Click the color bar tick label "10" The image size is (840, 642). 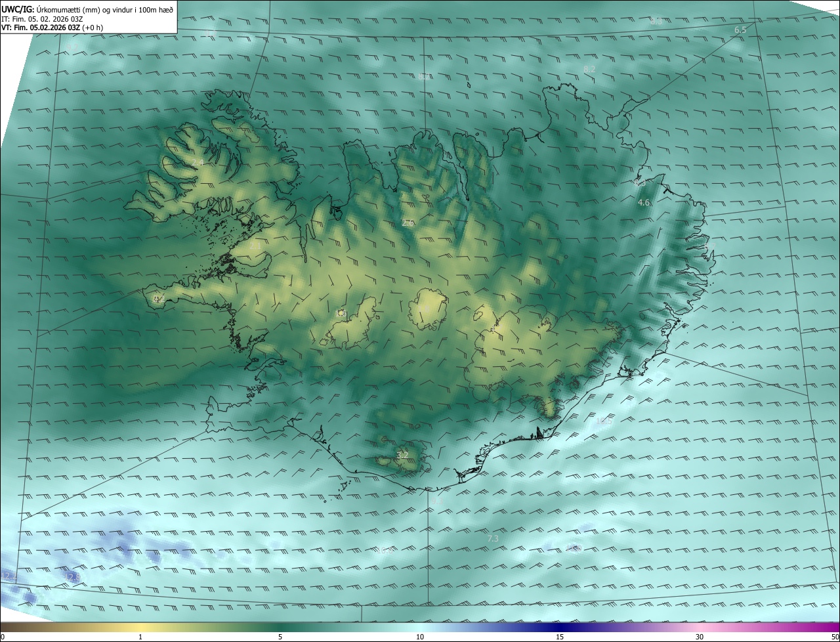pos(420,637)
